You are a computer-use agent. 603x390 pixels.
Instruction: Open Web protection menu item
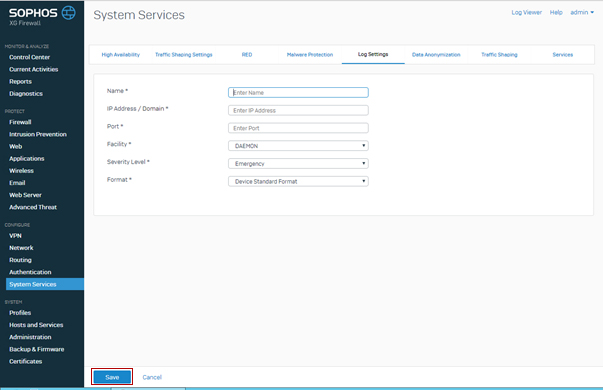coord(15,146)
